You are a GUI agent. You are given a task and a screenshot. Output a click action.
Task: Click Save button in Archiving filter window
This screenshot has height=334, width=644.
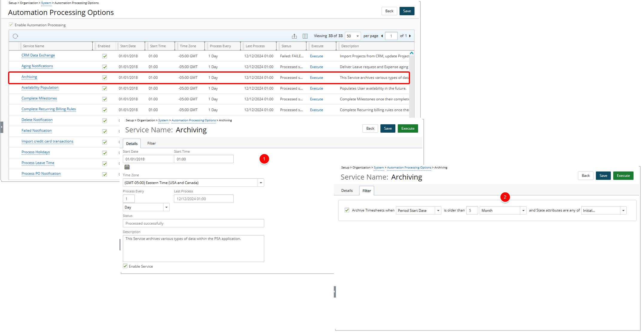pos(603,176)
